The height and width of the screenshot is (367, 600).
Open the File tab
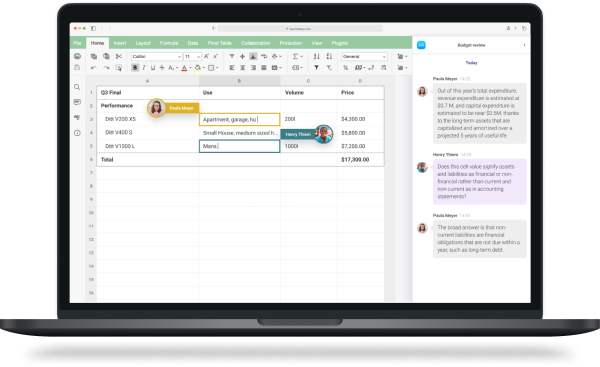77,43
